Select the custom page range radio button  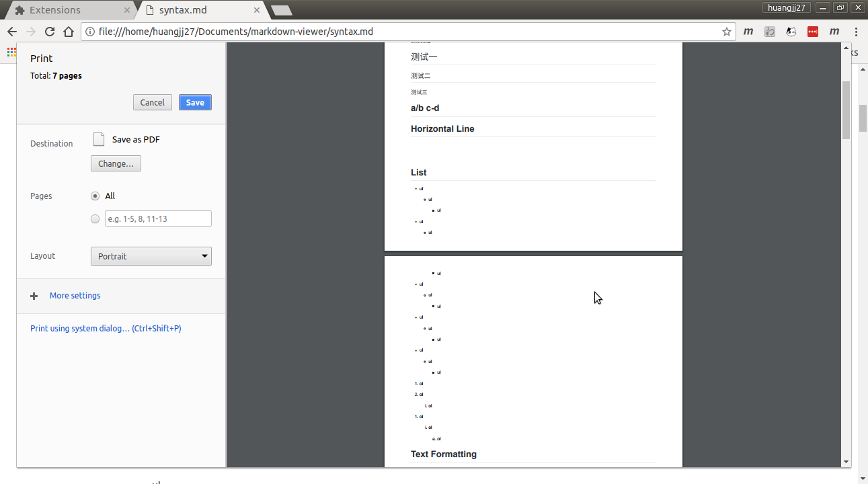click(x=95, y=218)
